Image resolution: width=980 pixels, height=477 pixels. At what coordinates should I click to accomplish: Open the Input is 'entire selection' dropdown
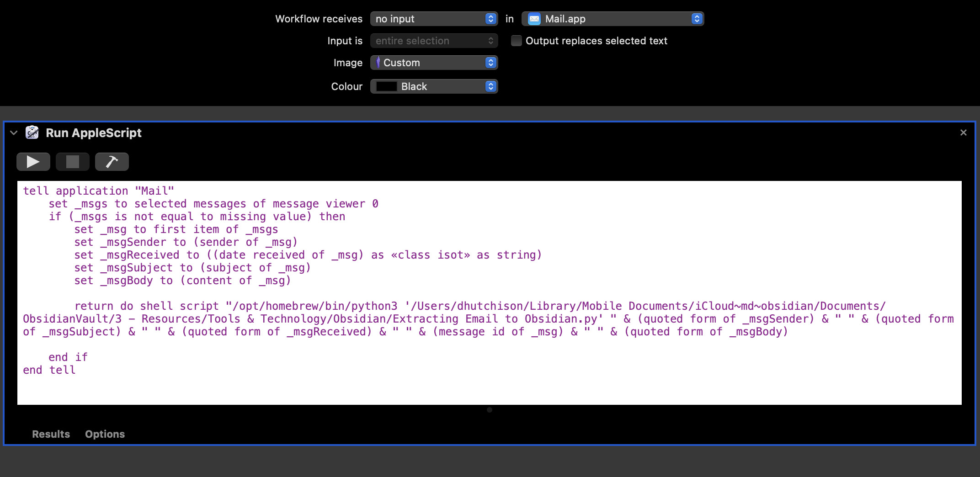[434, 41]
